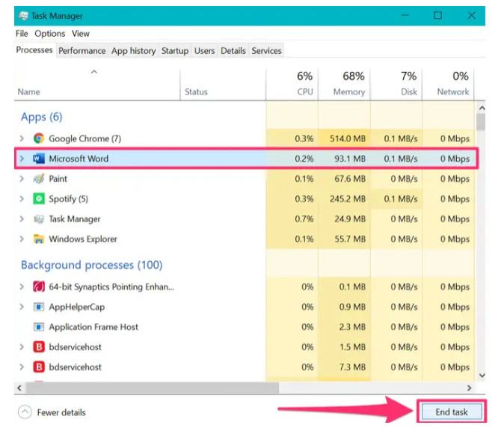Open the File menu
This screenshot has height=428, width=504.
point(22,34)
